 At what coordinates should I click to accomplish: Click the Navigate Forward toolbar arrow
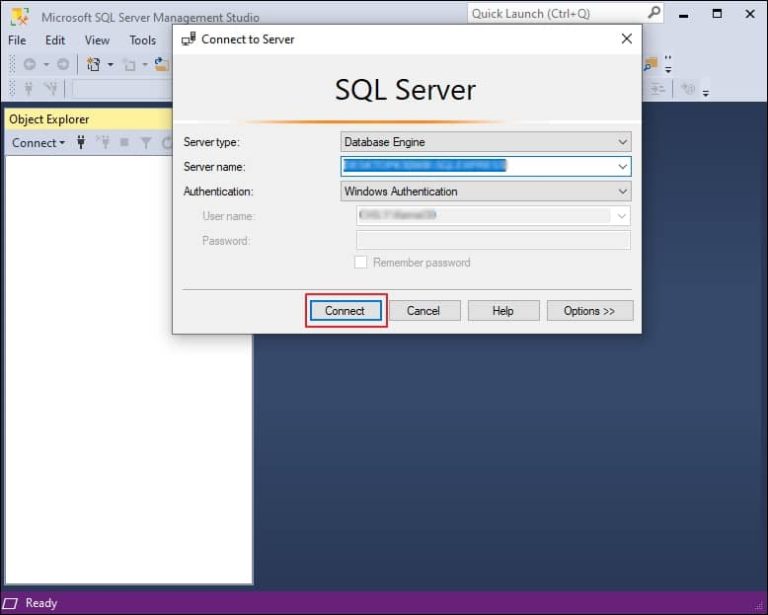coord(63,64)
